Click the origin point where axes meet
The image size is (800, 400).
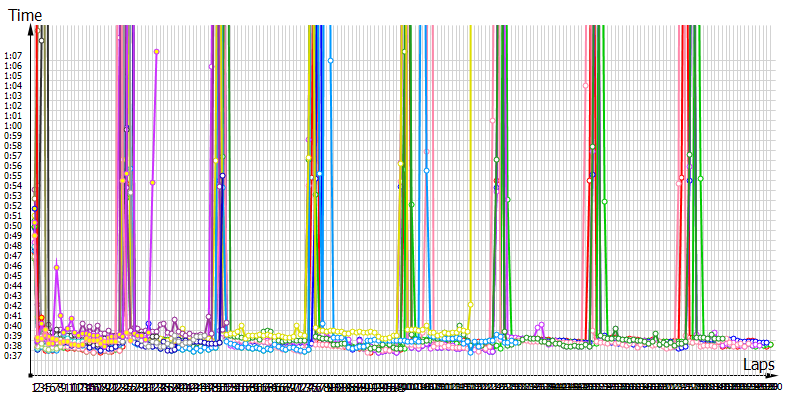tap(33, 375)
